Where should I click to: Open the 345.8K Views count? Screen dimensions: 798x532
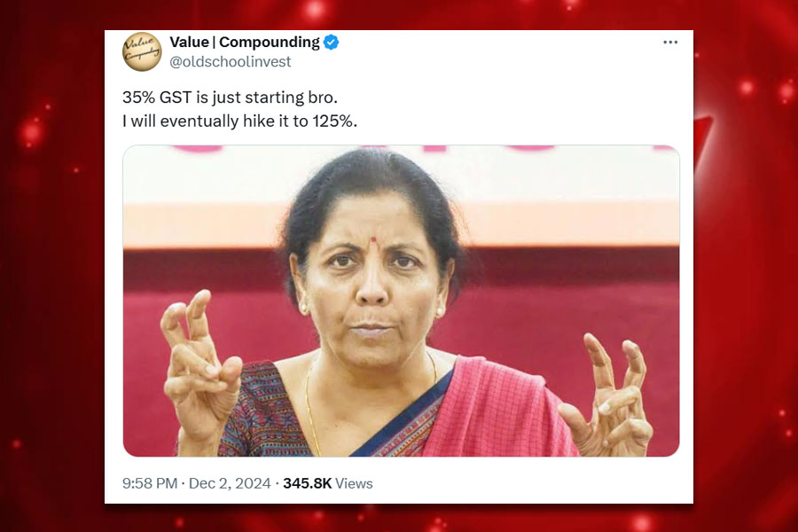coord(328,483)
